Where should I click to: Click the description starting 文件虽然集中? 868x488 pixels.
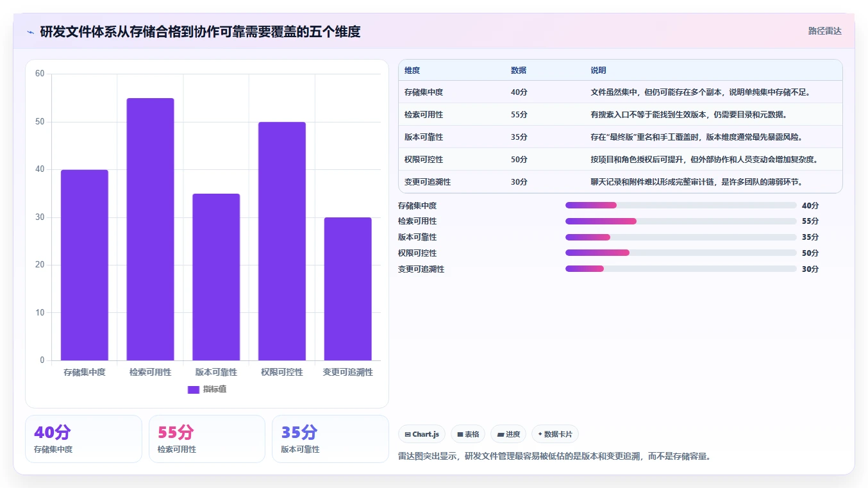point(701,92)
